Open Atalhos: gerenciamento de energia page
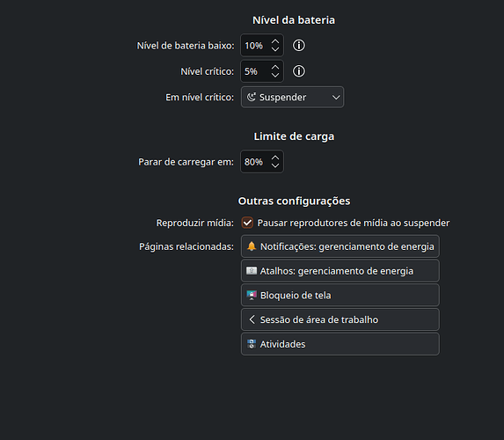Image resolution: width=504 pixels, height=440 pixels. pyautogui.click(x=340, y=271)
